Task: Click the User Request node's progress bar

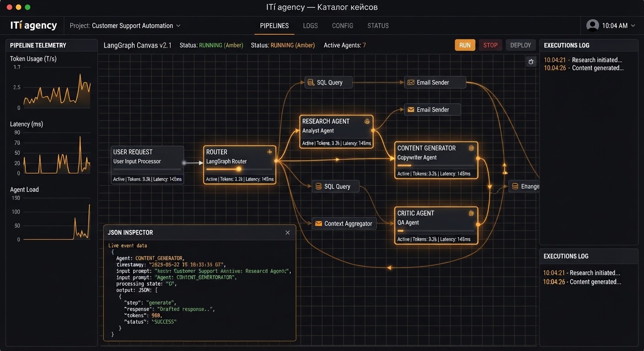Action: coord(147,170)
